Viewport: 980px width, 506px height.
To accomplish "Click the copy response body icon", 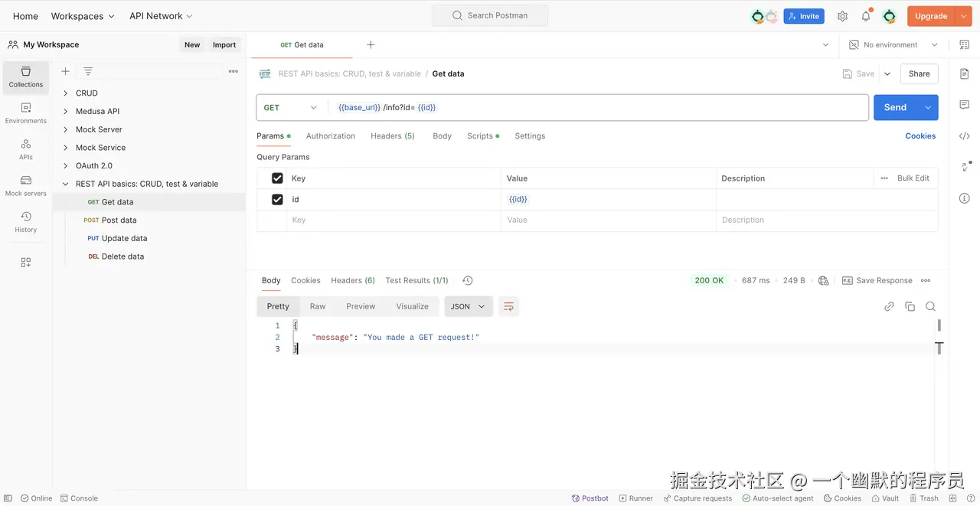I will (910, 306).
